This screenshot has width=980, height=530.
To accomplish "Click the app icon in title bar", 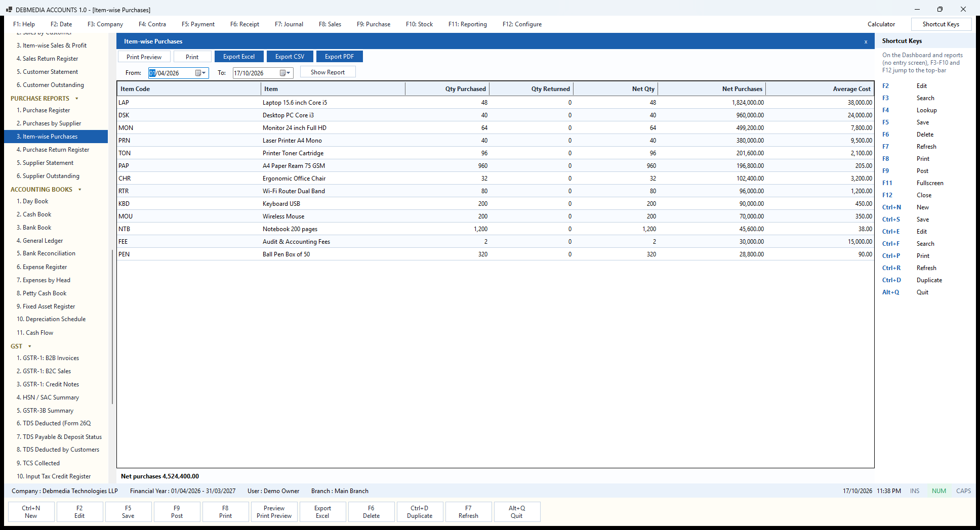I will click(x=9, y=10).
